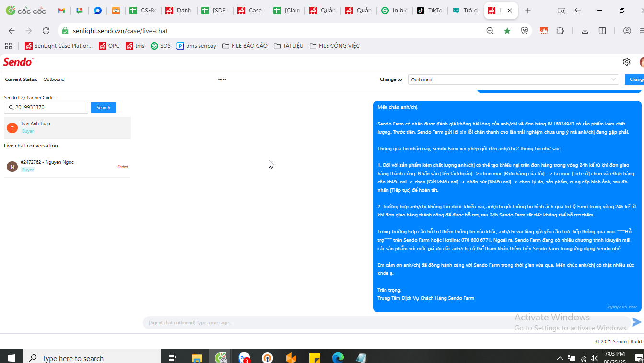Select buyer Tran Anh Tuan

[67, 127]
